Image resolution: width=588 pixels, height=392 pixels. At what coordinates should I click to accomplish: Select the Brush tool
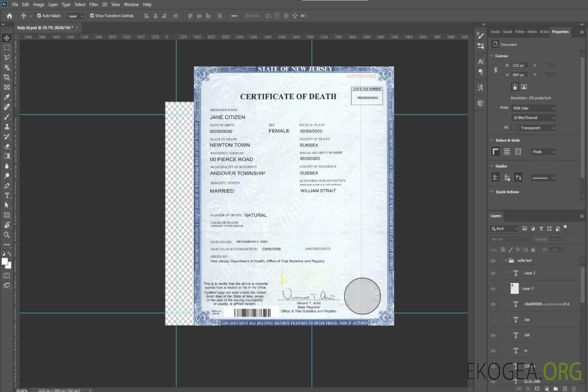coord(7,117)
